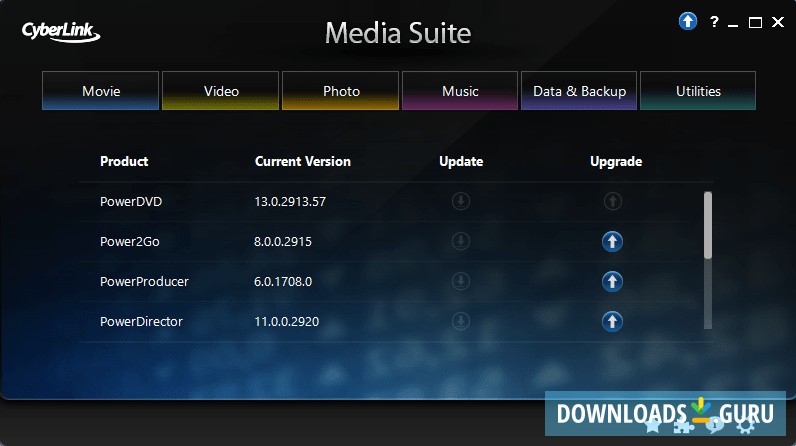The width and height of the screenshot is (796, 446).
Task: Maximize the Media Suite window
Action: point(755,22)
